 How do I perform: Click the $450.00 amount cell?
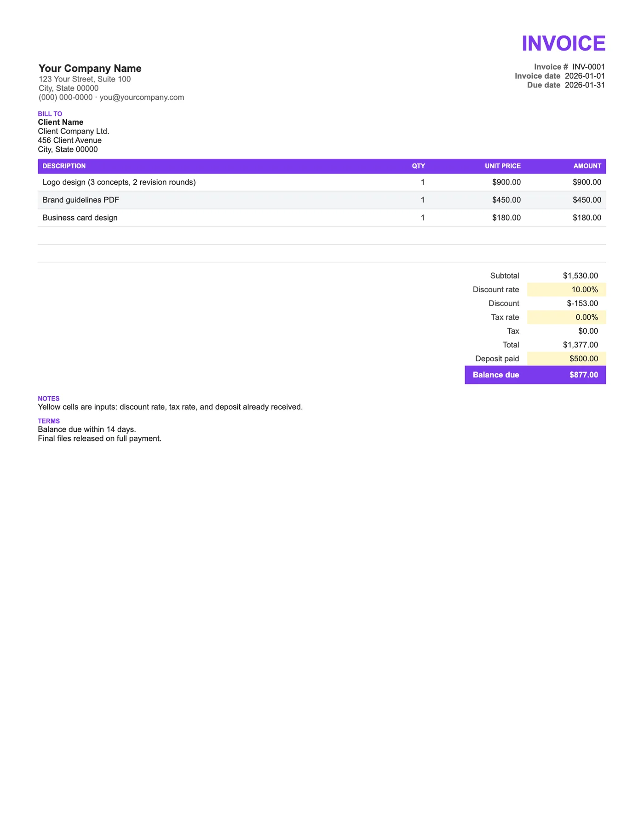[587, 200]
